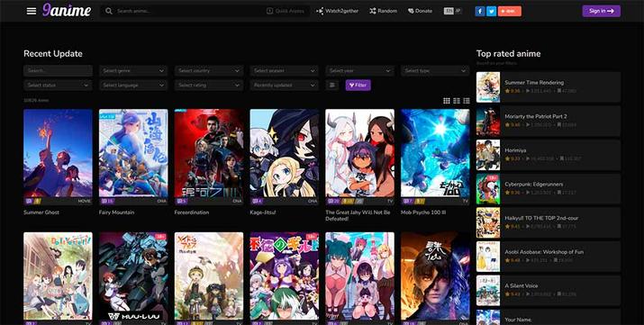644x325 pixels.
Task: Switch the title language to JP
Action: [x=458, y=11]
